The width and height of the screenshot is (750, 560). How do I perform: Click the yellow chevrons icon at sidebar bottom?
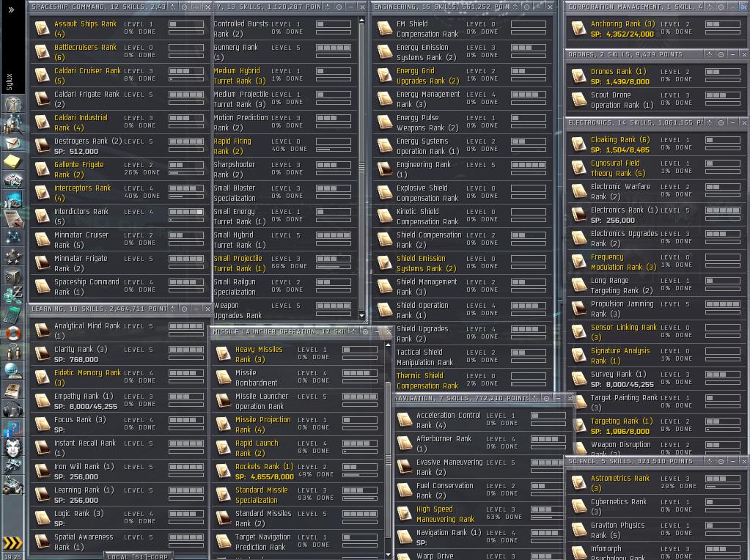[12, 542]
